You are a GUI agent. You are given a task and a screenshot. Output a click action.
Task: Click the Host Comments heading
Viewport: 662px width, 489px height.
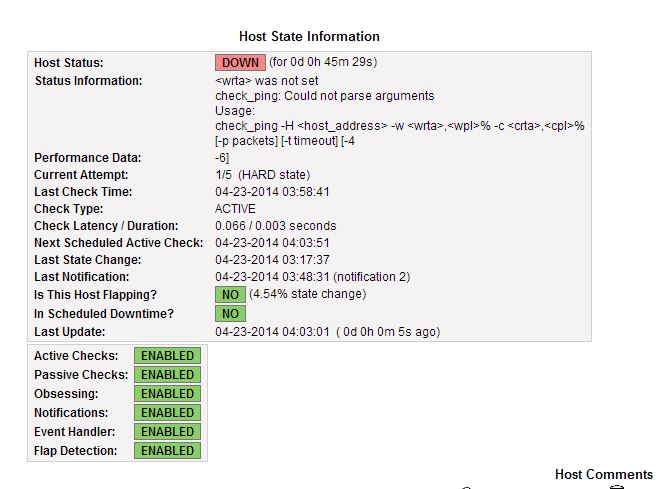point(604,474)
